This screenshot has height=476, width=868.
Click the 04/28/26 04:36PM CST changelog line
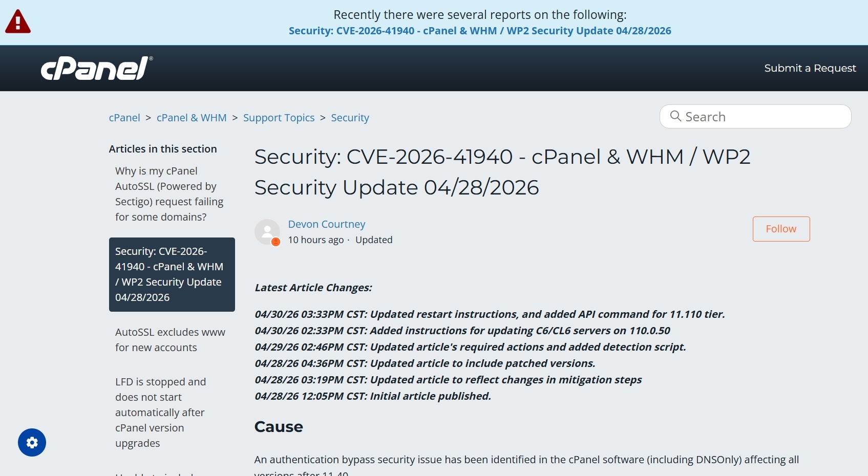pos(425,363)
